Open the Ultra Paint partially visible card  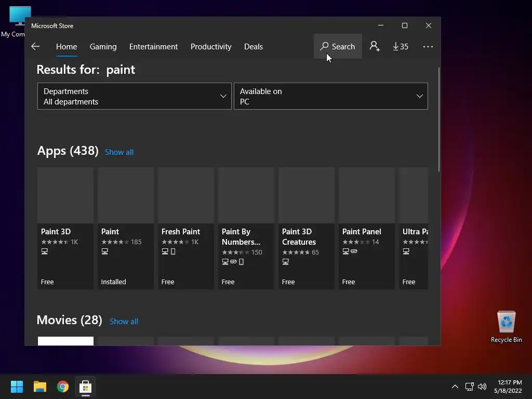(x=414, y=228)
